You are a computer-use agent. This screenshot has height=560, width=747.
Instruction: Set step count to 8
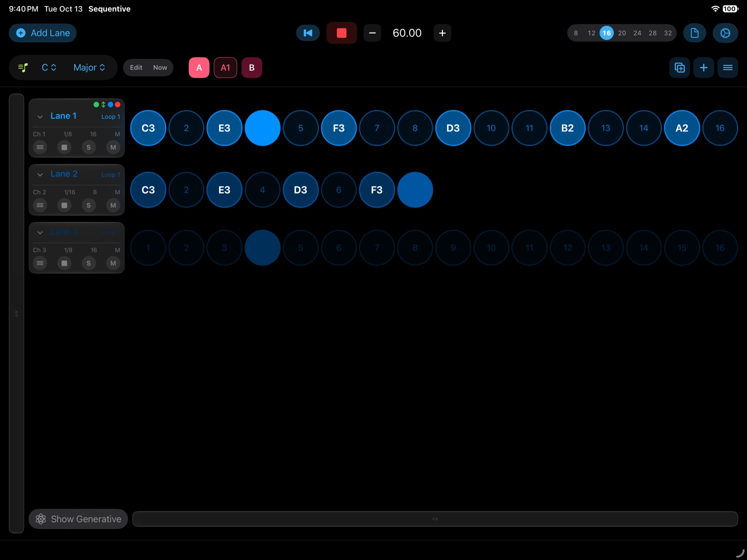(576, 33)
